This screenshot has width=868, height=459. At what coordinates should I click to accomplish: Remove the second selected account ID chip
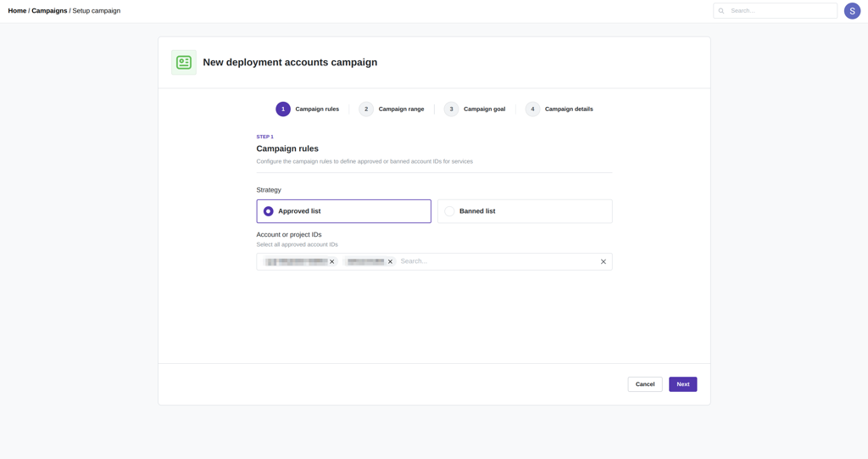(390, 262)
